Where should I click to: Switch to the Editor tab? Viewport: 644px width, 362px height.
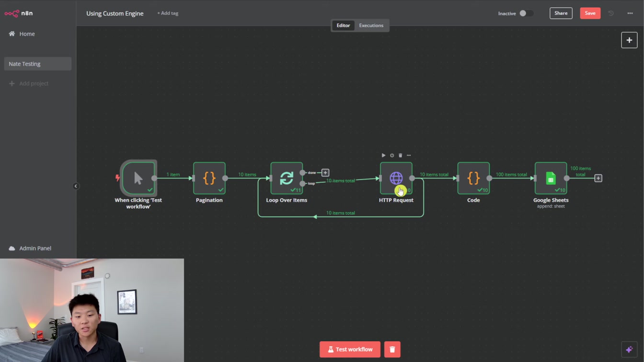click(x=343, y=25)
